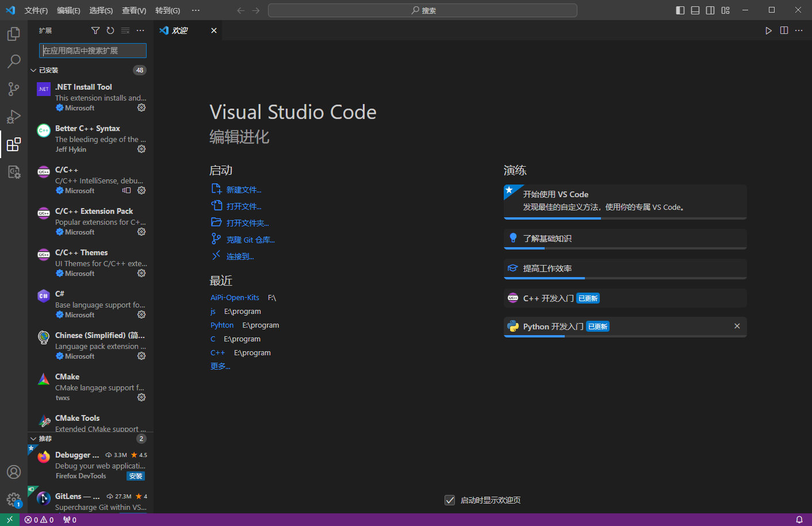The image size is (812, 526).
Task: Click the run button in editor toolbar
Action: (769, 30)
